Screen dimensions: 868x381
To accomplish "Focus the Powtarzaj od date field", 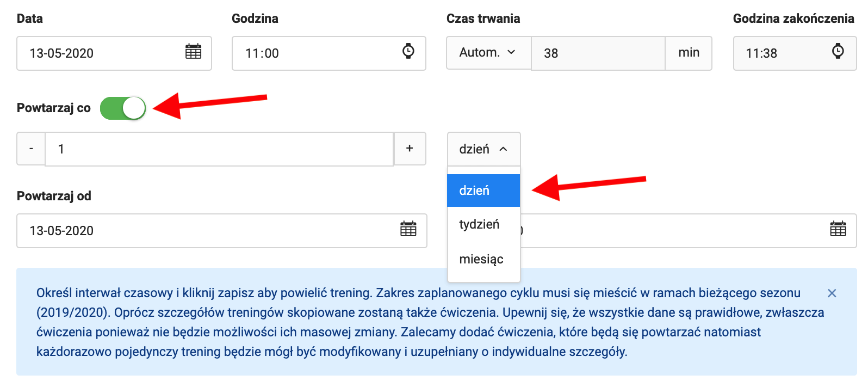I will (207, 231).
